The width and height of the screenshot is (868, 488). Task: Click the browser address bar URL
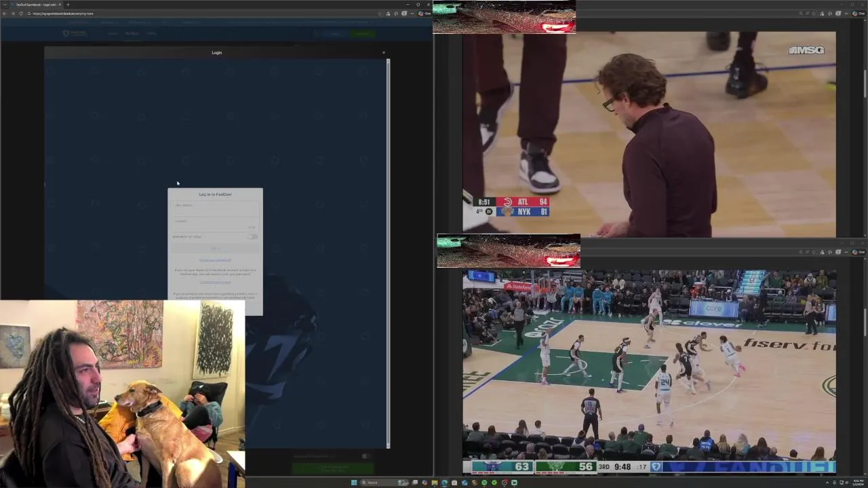click(63, 14)
